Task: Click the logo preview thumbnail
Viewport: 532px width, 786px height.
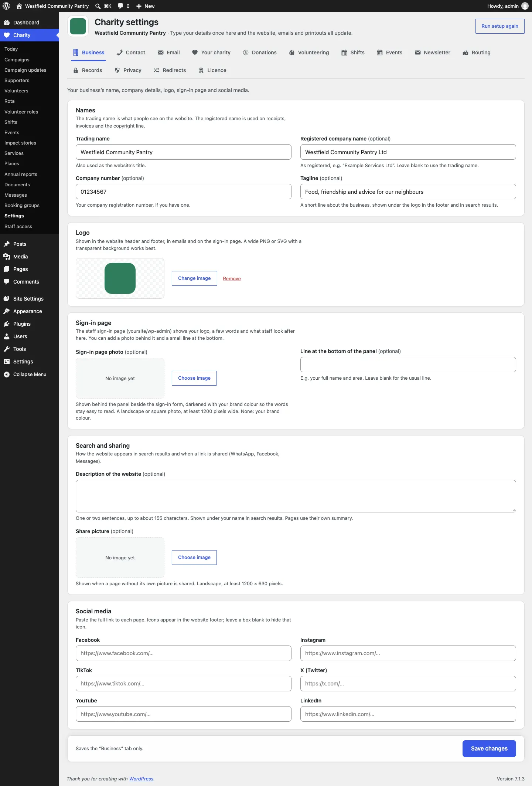Action: (x=120, y=278)
